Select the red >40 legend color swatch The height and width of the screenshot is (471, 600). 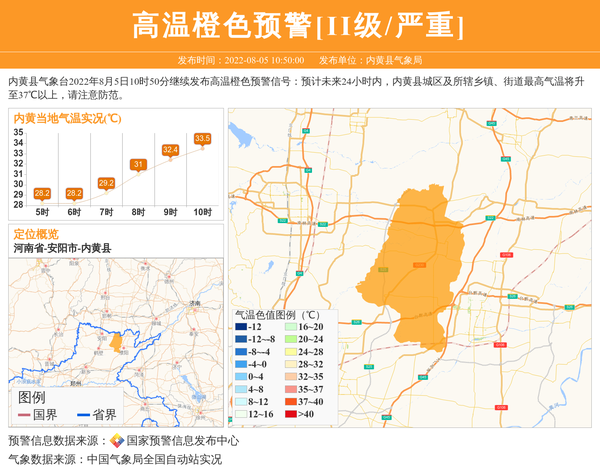pos(290,414)
